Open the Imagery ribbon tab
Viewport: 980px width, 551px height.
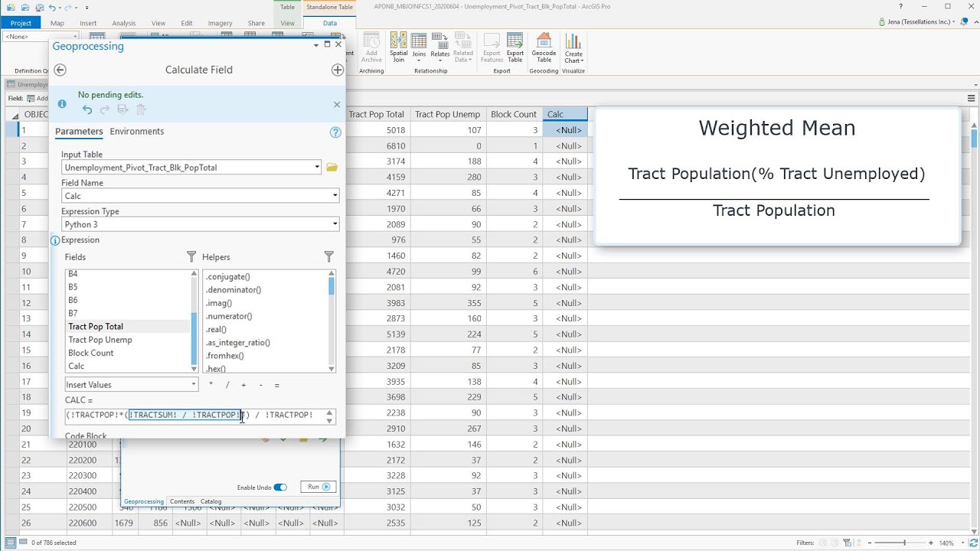point(220,23)
